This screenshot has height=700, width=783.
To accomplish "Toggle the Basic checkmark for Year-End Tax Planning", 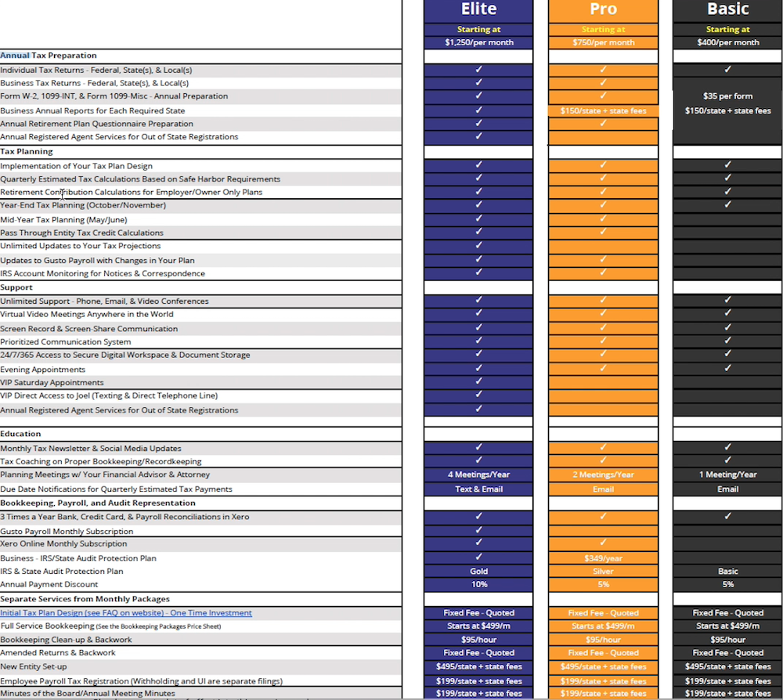I will pos(727,205).
